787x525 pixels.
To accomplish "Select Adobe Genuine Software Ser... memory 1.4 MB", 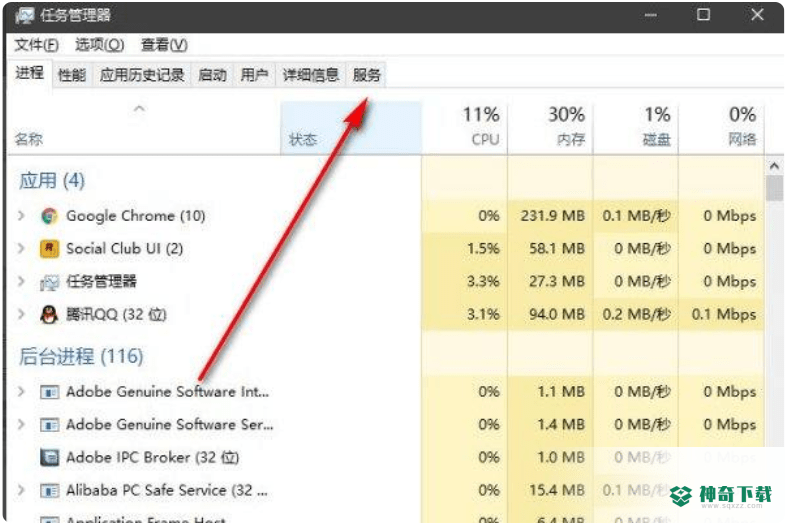I will pyautogui.click(x=561, y=425).
